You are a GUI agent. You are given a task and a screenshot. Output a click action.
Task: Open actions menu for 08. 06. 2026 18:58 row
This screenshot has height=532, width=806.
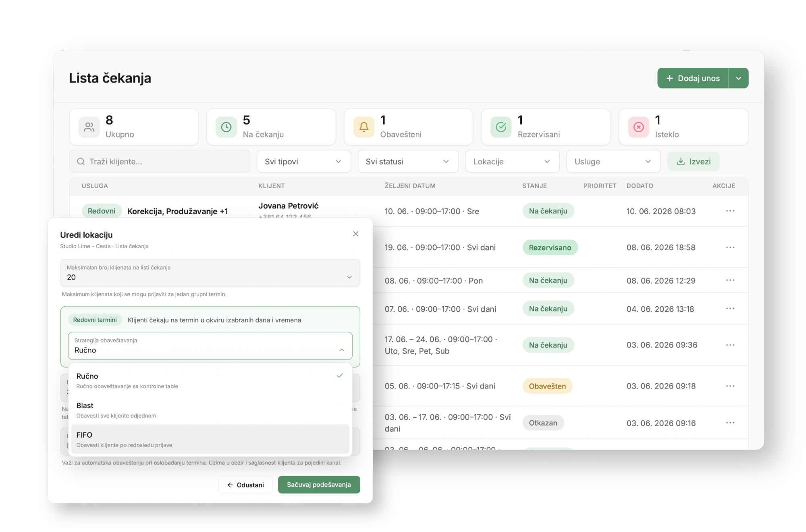click(730, 247)
